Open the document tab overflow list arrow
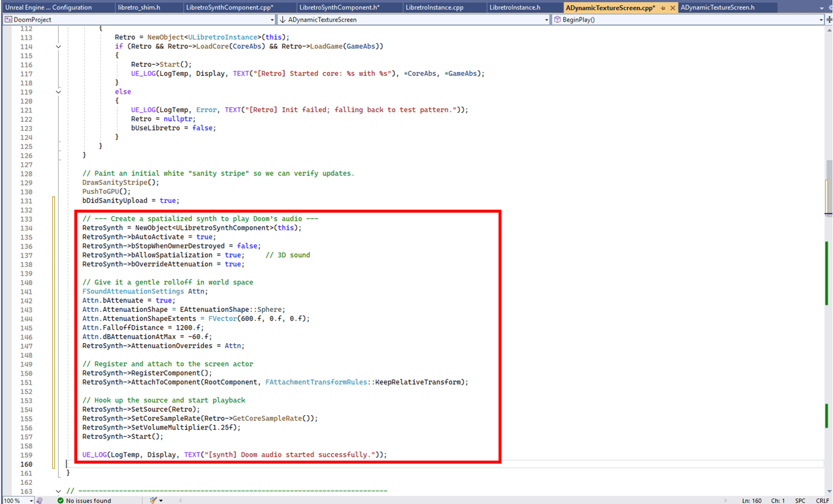Image resolution: width=833 pixels, height=504 pixels. 822,8
